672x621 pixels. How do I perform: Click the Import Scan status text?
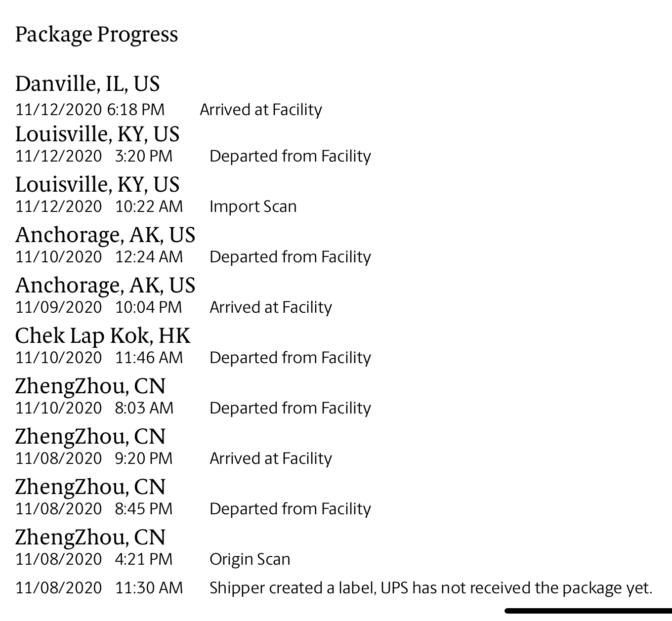coord(253,207)
